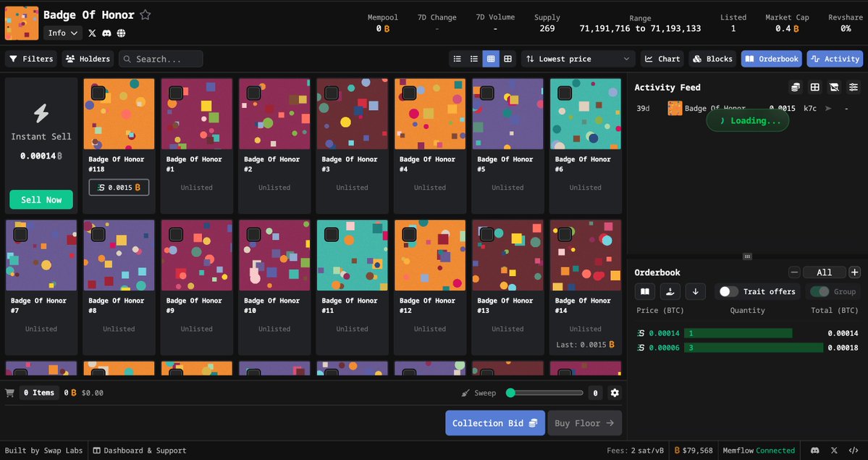Screen dimensions: 868x460
Task: Click the 0.0015 price button on #118
Action: [119, 188]
